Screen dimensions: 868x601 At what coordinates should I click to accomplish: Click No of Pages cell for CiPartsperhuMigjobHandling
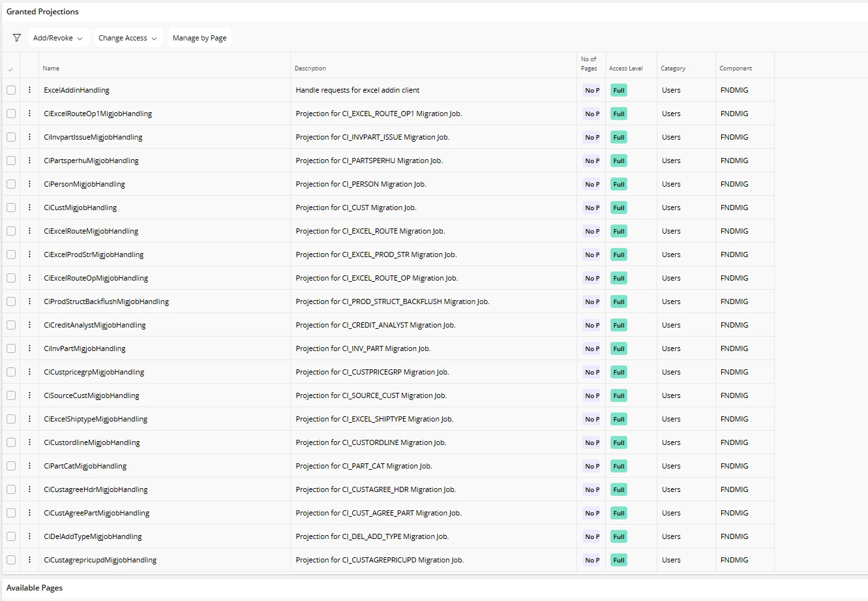click(591, 161)
